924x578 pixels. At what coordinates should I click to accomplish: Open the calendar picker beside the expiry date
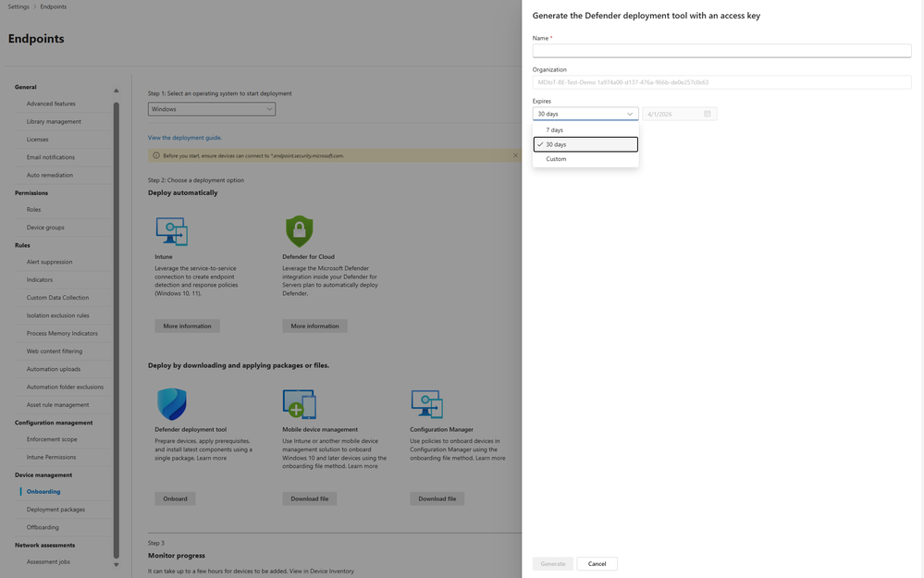tap(708, 112)
